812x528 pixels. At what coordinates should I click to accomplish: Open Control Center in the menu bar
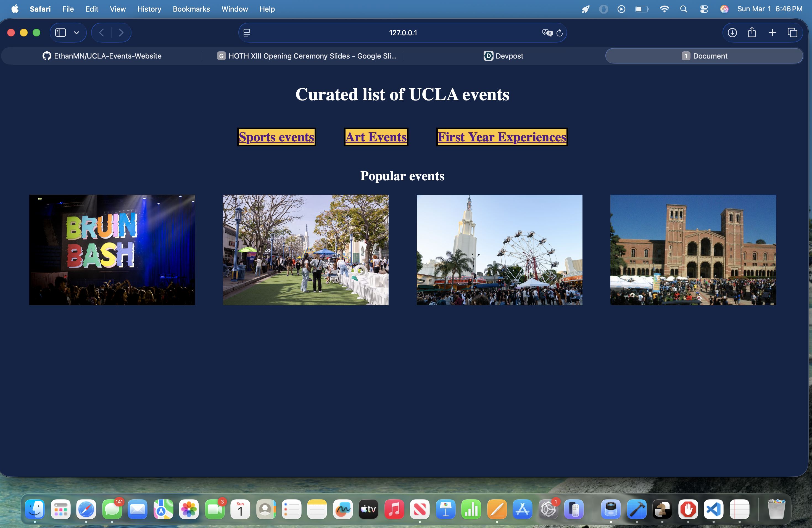point(704,9)
